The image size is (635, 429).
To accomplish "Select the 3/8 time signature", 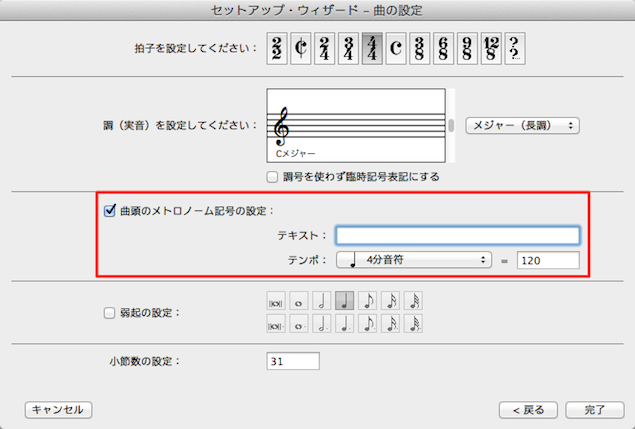I will click(x=420, y=49).
